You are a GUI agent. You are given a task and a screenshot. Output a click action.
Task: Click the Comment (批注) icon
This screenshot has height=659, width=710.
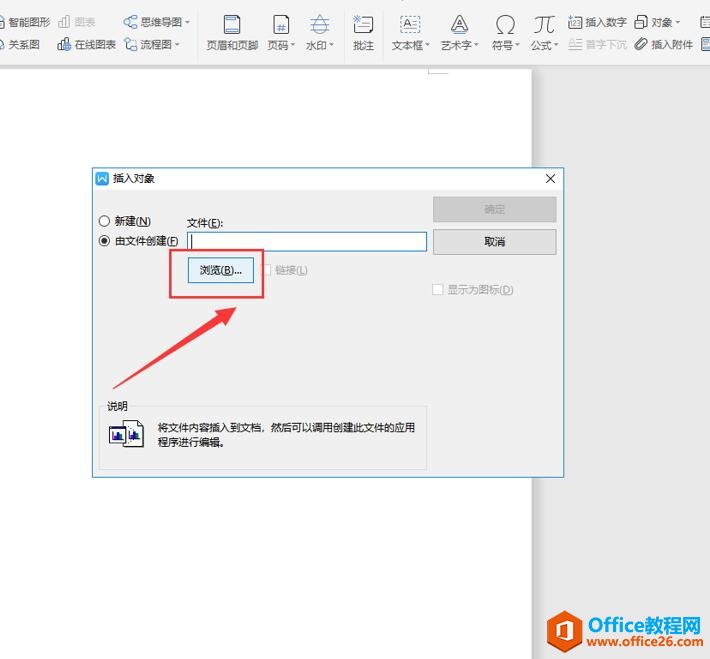click(x=364, y=25)
